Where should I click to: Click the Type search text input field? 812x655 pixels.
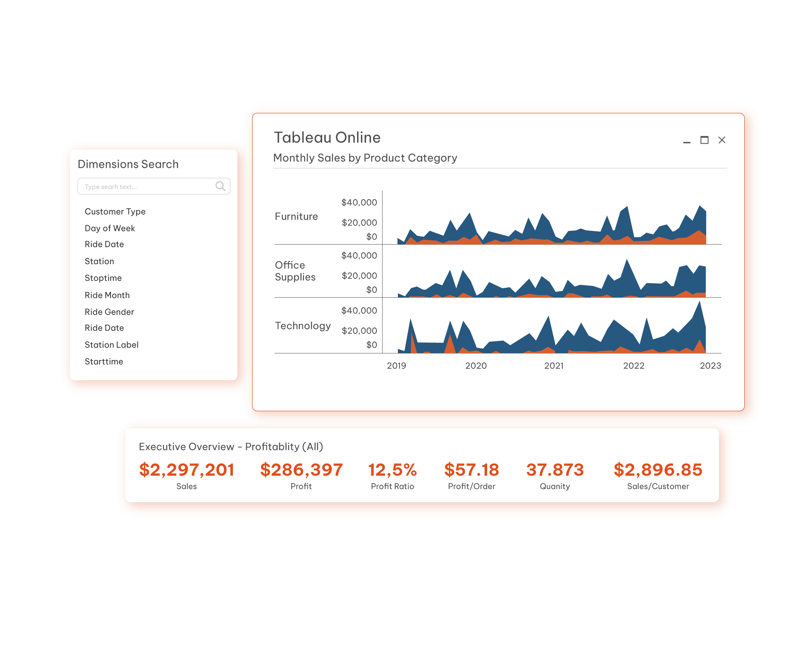147,187
